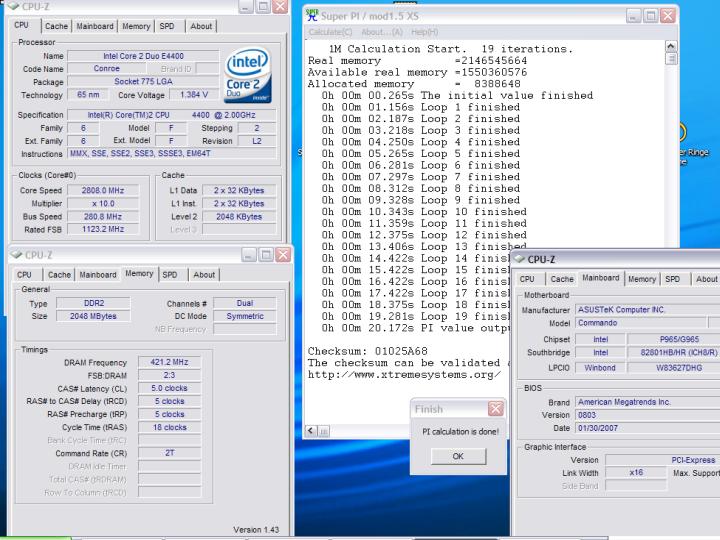Open Mainboard tab in top CPU-Z window
The image size is (720, 540).
pos(95,26)
